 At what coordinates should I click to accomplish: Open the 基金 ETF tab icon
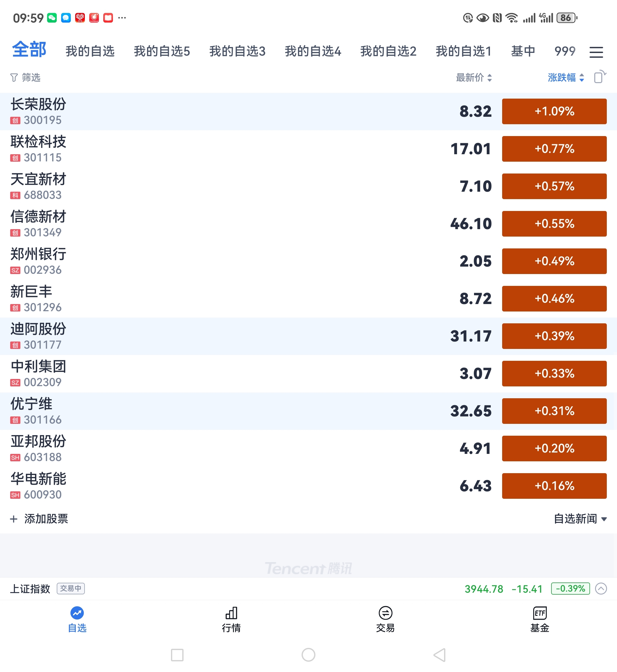540,613
